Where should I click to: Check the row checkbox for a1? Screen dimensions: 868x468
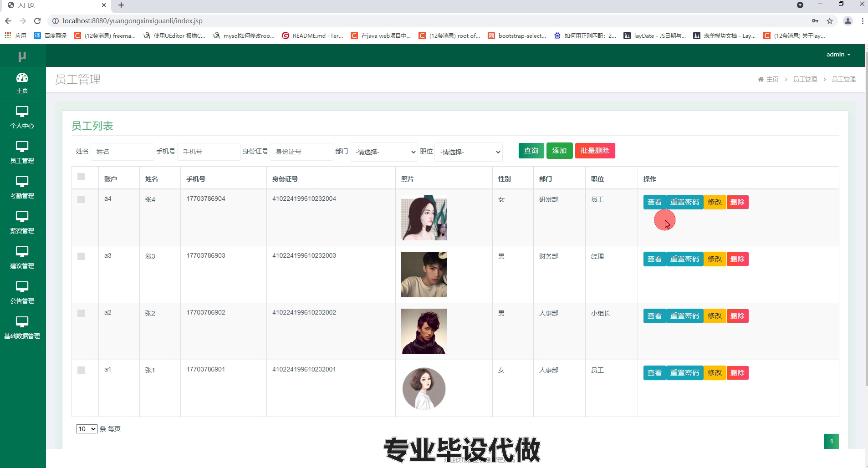pos(81,370)
